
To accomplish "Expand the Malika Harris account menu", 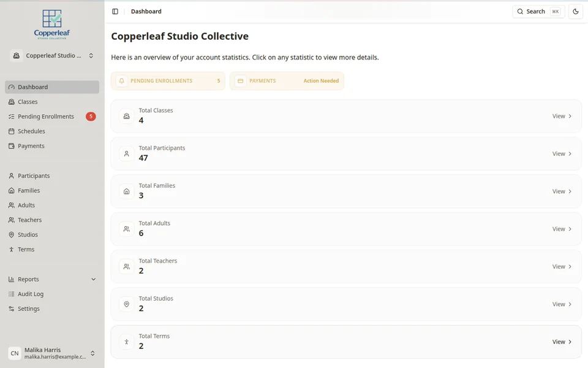I will pos(53,353).
